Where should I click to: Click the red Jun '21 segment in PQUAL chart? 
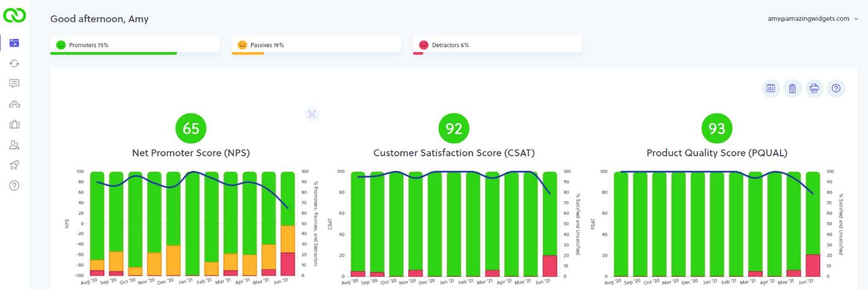coord(813,265)
